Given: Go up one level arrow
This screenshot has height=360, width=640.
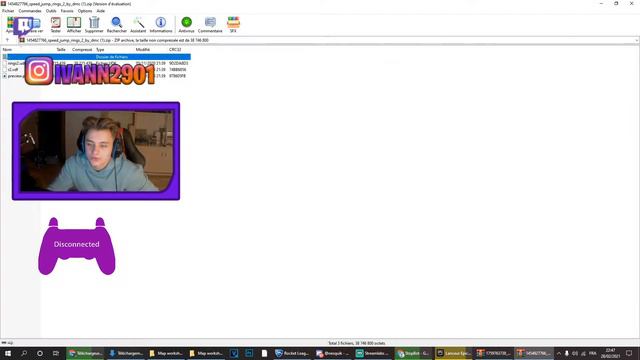Looking at the screenshot, I should pyautogui.click(x=7, y=40).
